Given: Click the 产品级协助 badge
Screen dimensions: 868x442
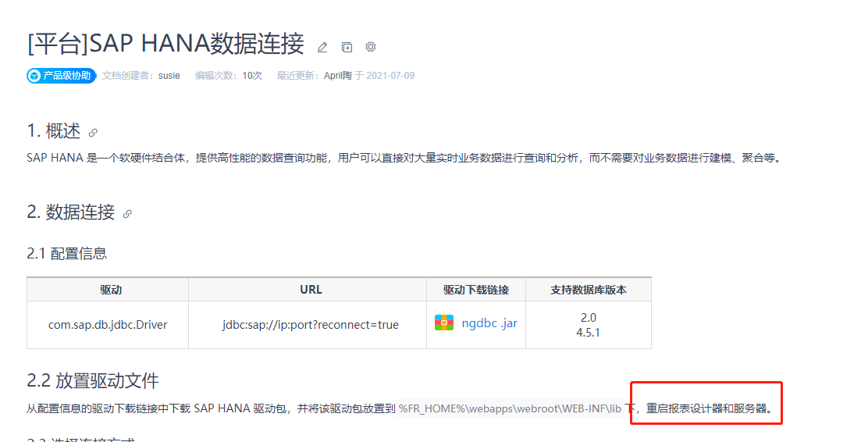Looking at the screenshot, I should [x=62, y=76].
